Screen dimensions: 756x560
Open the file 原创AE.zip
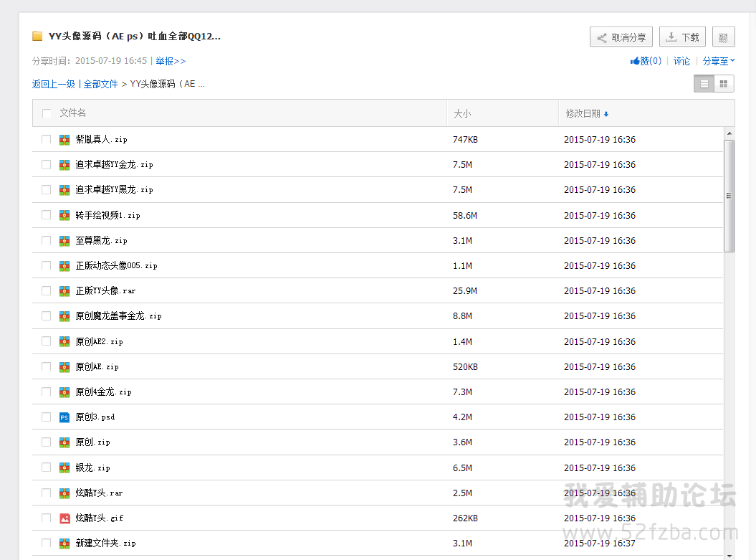(x=97, y=367)
